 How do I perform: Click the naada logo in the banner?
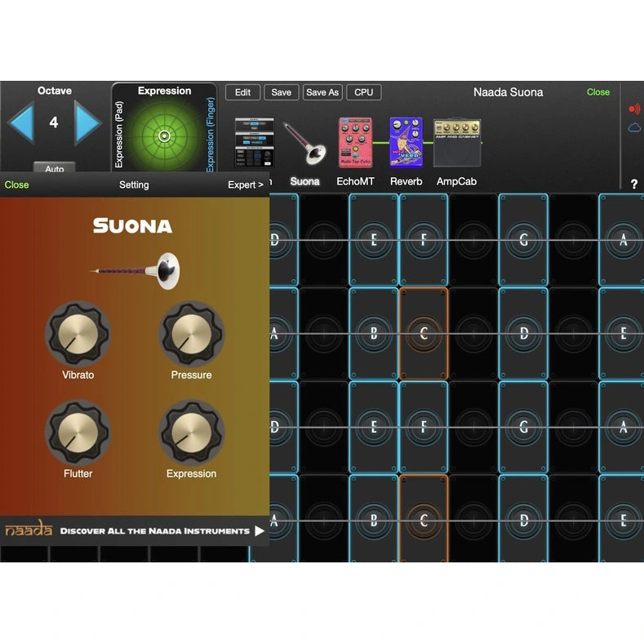[x=29, y=528]
